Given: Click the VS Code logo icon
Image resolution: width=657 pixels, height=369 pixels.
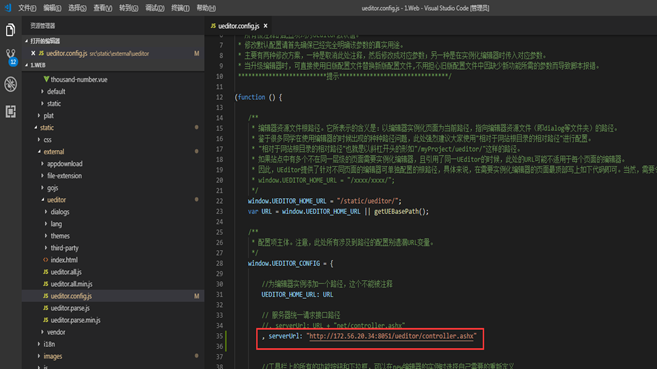Looking at the screenshot, I should (8, 8).
